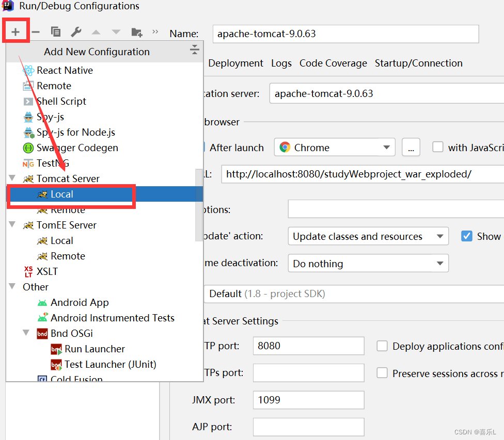This screenshot has width=504, height=440.
Task: Click the Create New Folder icon
Action: (x=137, y=32)
